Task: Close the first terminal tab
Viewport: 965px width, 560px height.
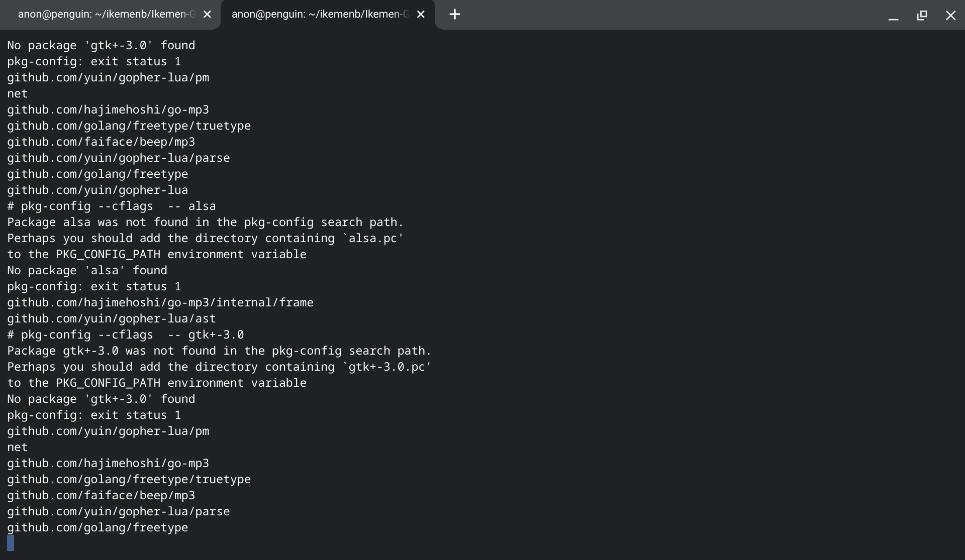Action: point(208,14)
